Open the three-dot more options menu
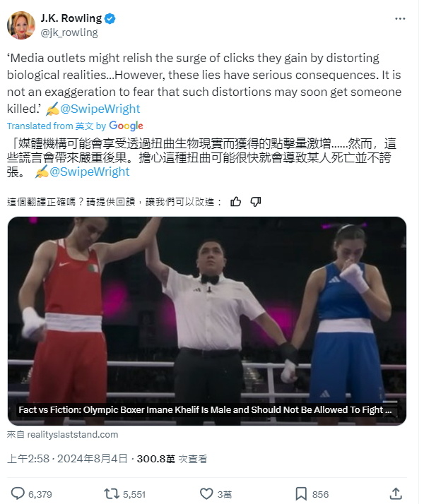424x504 pixels. (400, 19)
